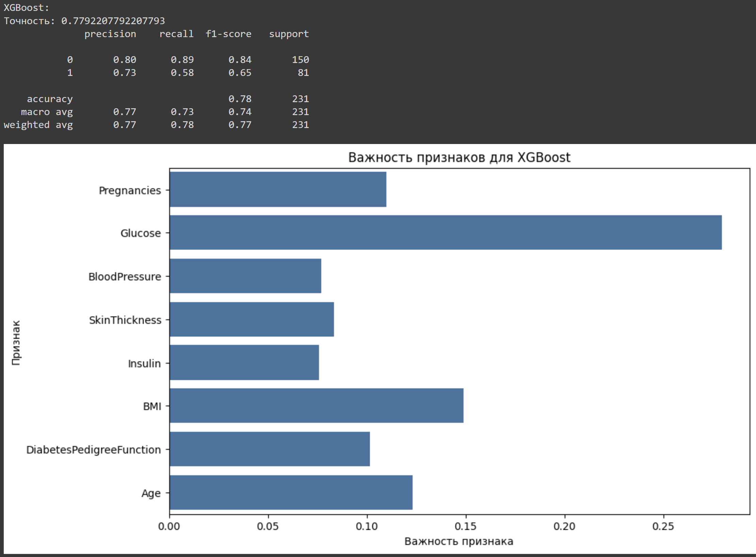Click the x-axis label 'Важность признака'
The image size is (756, 557).
[459, 541]
